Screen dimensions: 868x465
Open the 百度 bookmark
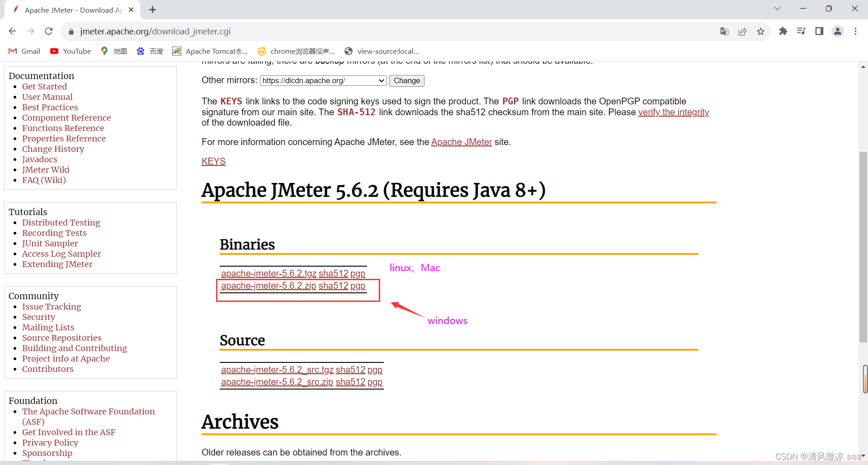coord(150,51)
